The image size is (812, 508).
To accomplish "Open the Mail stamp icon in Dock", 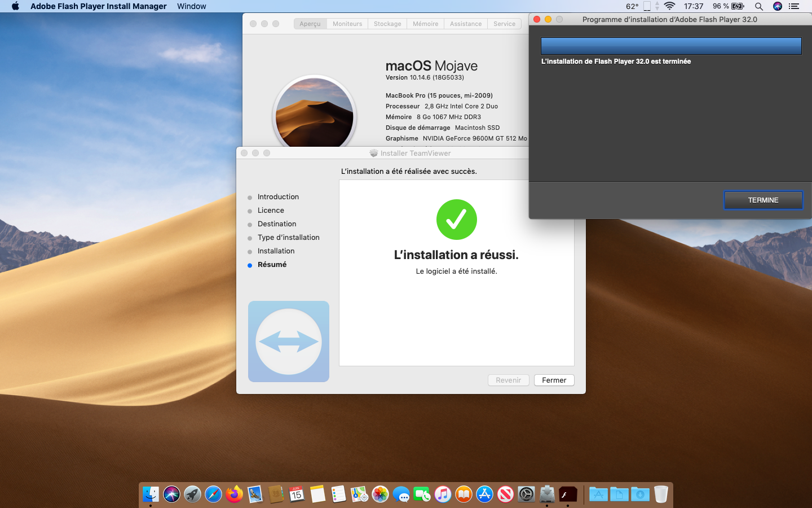I will coord(255,494).
